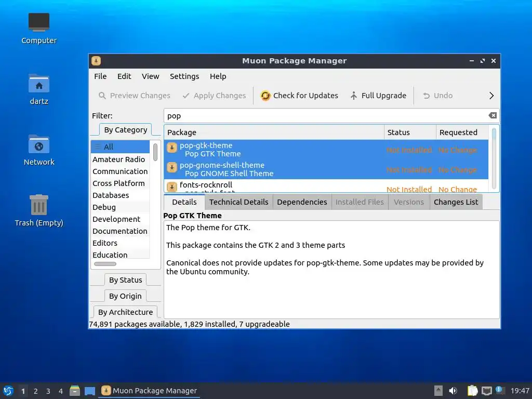Click the Versions tab
This screenshot has width=532, height=399.
point(409,202)
